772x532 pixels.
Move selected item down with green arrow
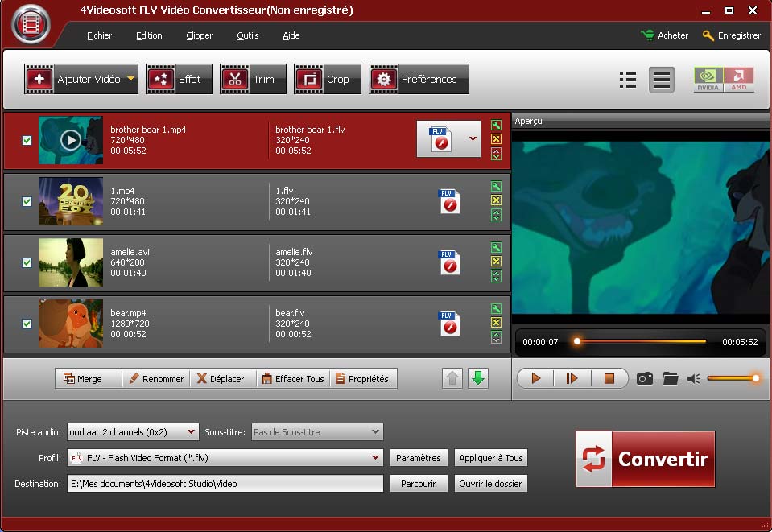tap(478, 378)
